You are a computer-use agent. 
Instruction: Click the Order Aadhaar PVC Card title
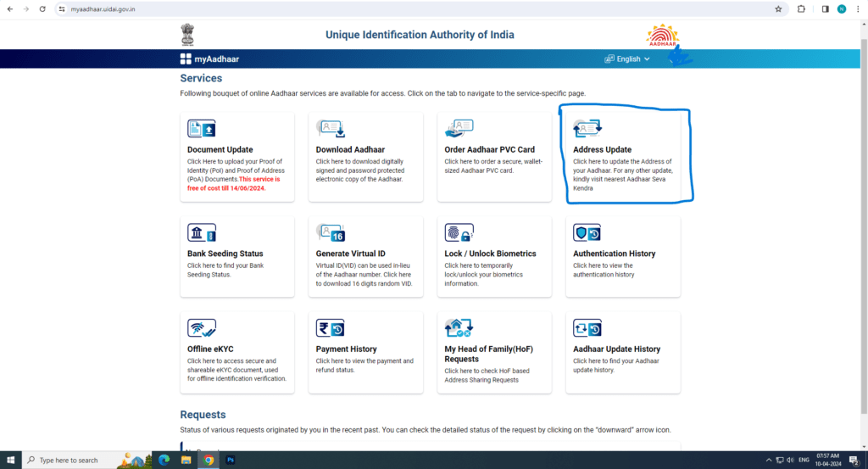(x=489, y=149)
